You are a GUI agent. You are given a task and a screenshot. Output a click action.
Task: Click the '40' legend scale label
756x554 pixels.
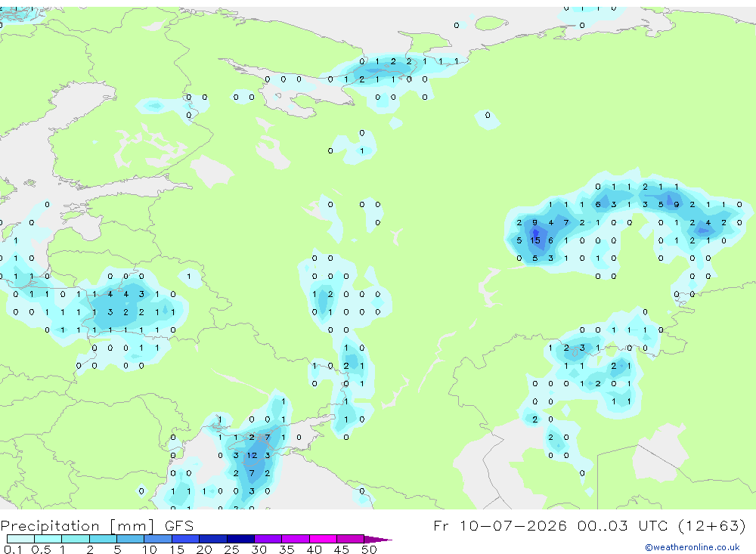pos(314,549)
